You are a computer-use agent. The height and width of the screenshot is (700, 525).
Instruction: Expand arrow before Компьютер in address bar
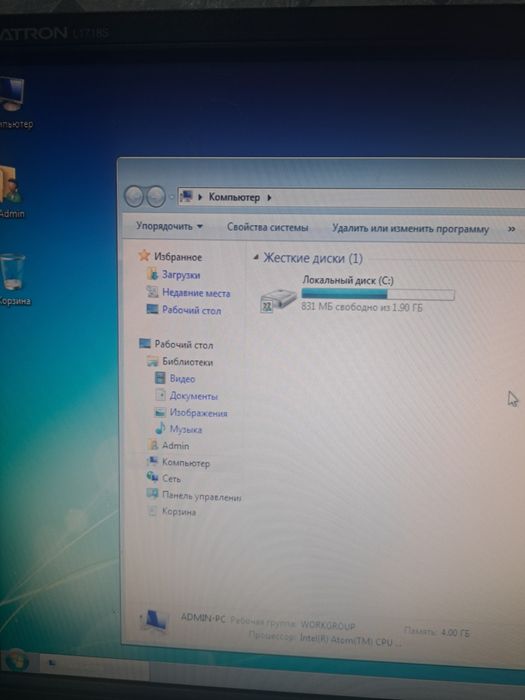200,197
